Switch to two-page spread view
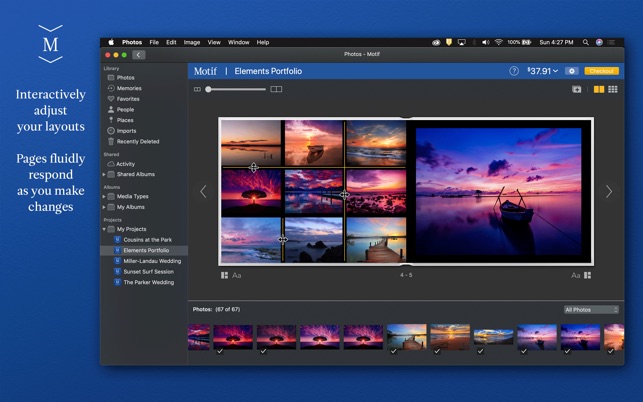This screenshot has height=402, width=643. pos(599,89)
